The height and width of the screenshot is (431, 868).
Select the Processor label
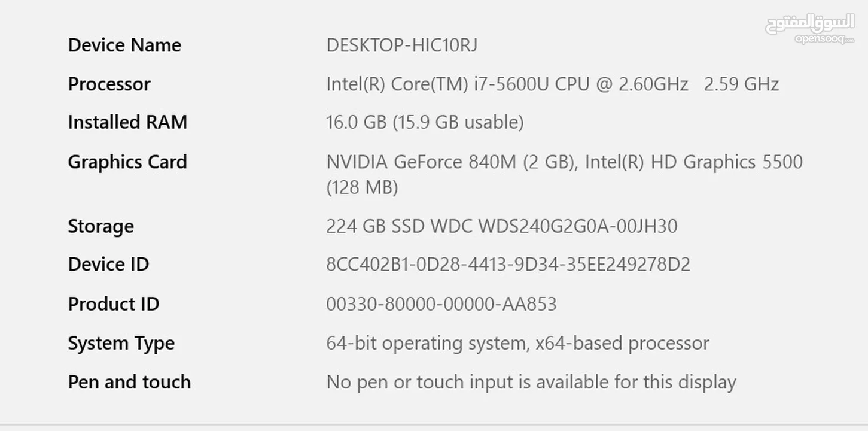(109, 84)
